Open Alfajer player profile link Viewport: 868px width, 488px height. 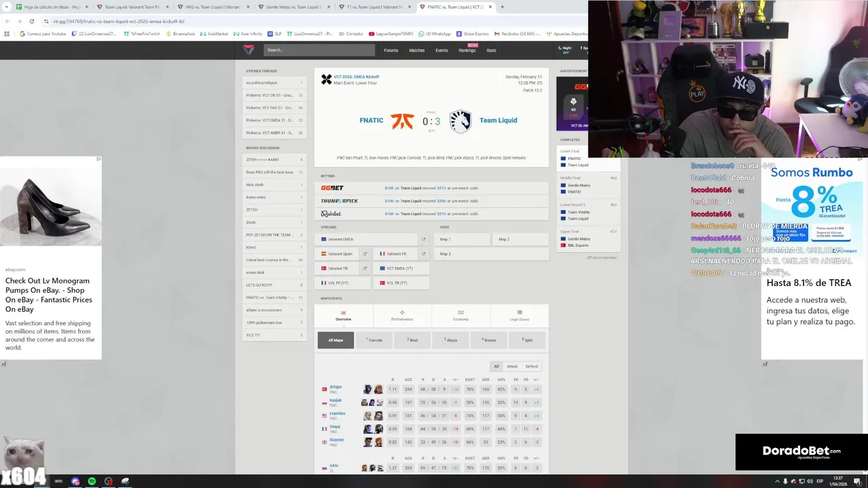coord(336,387)
